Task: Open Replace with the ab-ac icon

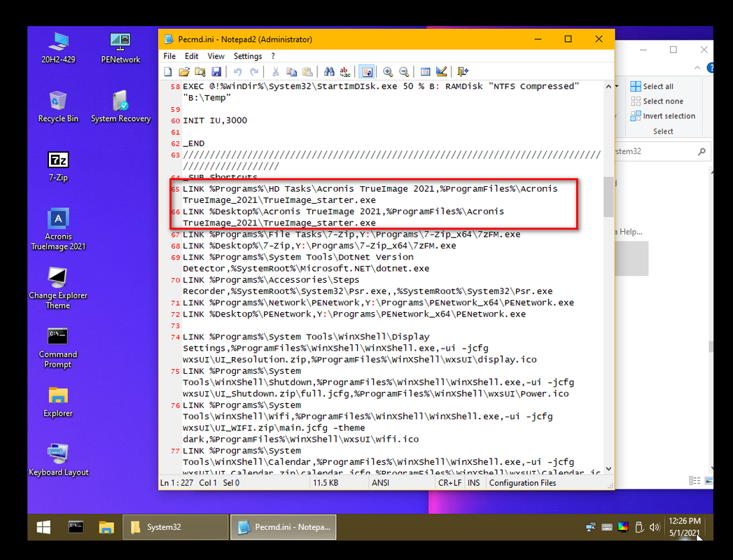Action: (345, 71)
